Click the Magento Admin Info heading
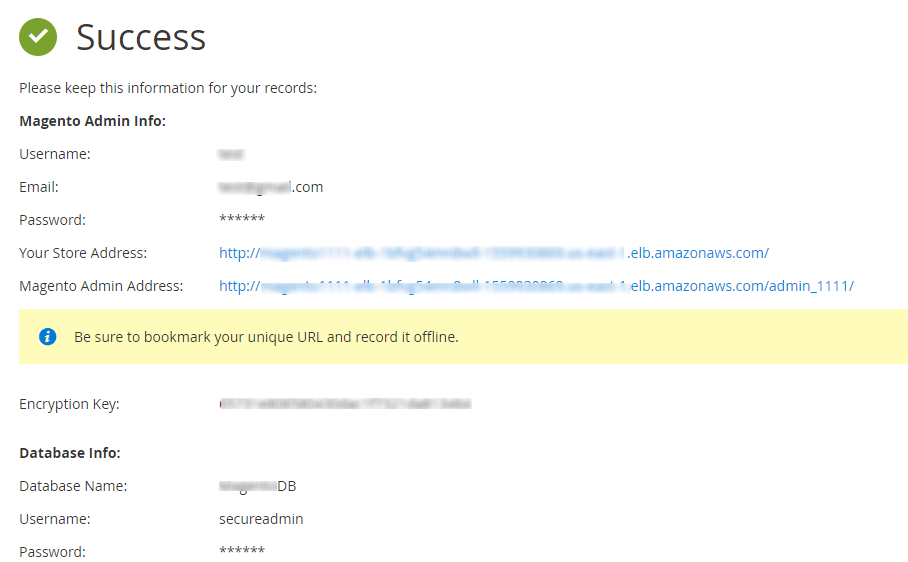The height and width of the screenshot is (562, 908). (x=92, y=121)
